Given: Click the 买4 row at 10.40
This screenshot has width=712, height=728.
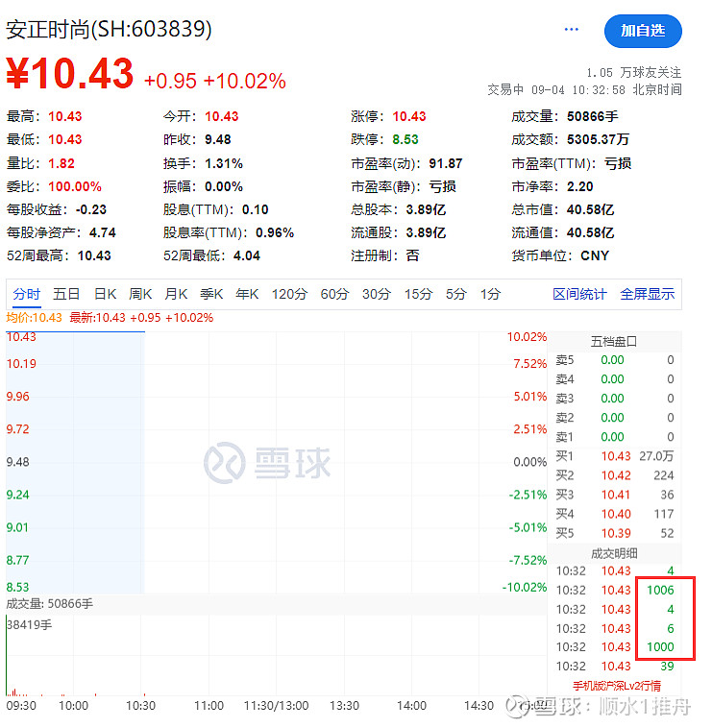Looking at the screenshot, I should (x=614, y=514).
